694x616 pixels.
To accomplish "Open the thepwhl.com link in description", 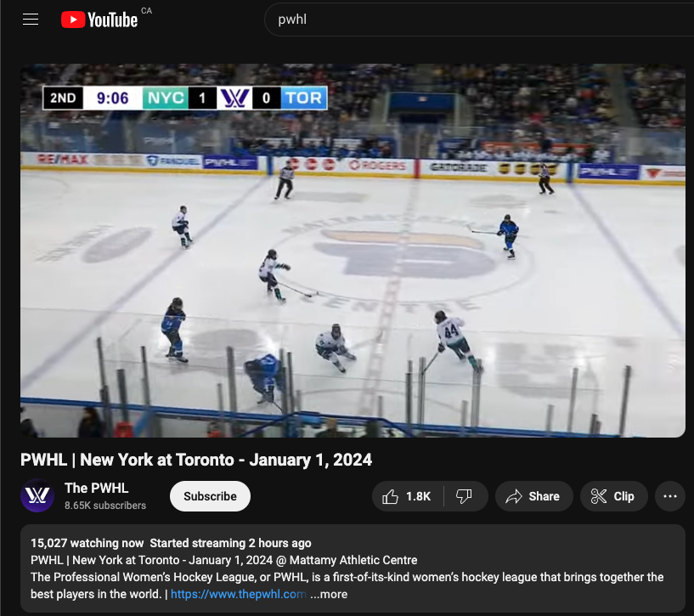I will pos(238,594).
